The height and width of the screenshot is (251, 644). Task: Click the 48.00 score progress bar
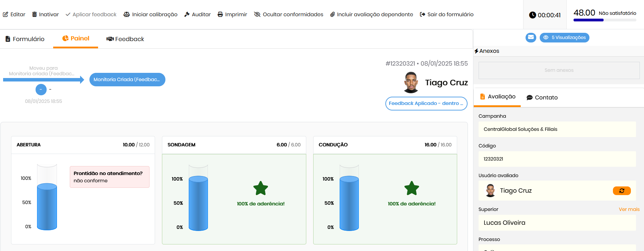coord(605,20)
